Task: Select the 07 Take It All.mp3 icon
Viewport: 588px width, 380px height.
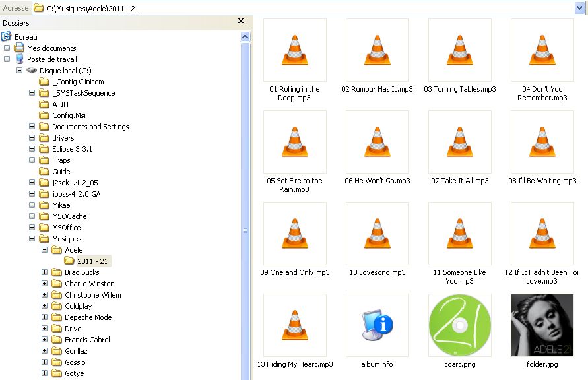Action: point(460,142)
